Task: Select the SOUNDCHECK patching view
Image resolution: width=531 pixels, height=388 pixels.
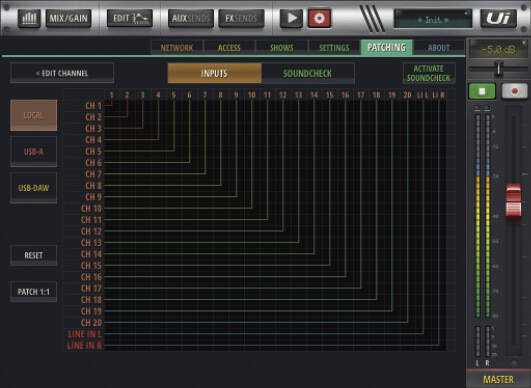Action: point(307,73)
